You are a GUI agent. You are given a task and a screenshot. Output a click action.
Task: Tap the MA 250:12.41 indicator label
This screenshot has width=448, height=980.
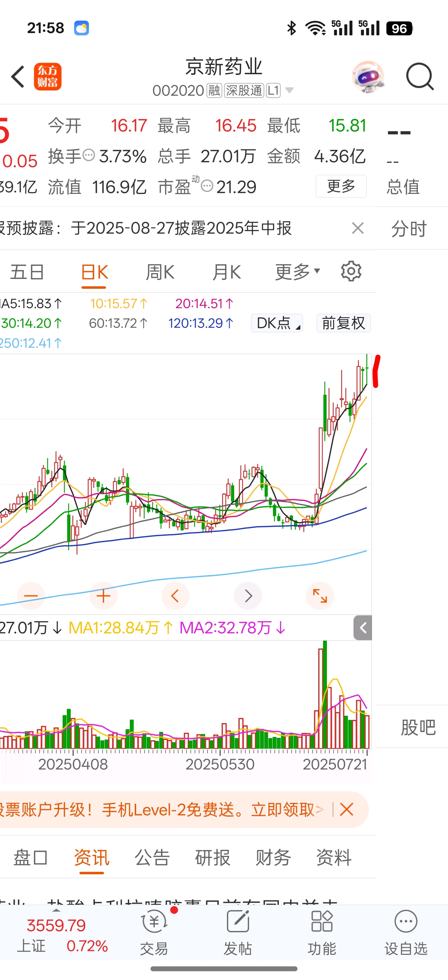tap(31, 343)
